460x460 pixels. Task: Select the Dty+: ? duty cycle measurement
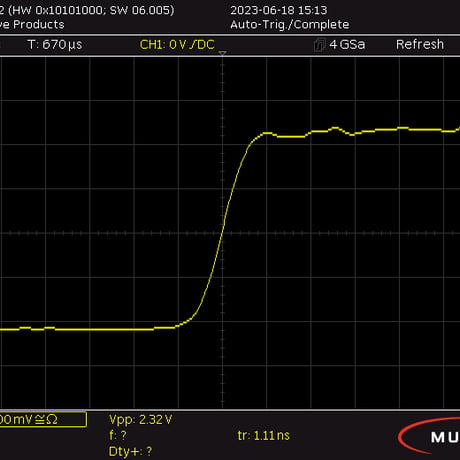[130, 451]
